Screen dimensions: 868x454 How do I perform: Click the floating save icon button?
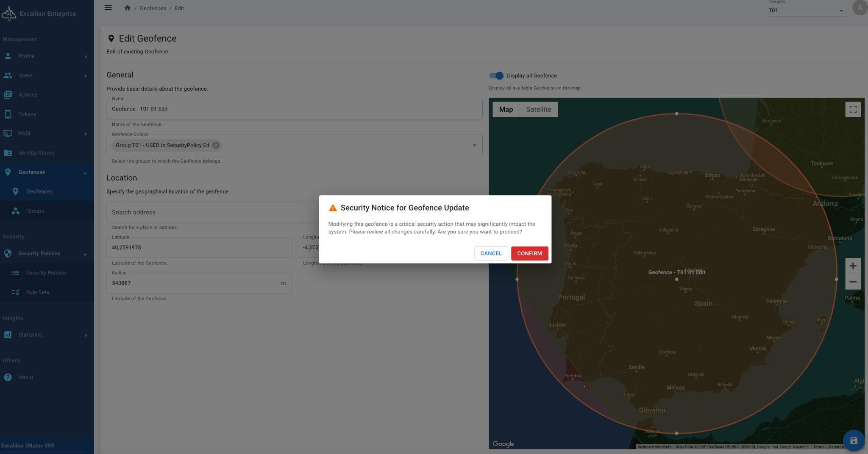coord(854,440)
